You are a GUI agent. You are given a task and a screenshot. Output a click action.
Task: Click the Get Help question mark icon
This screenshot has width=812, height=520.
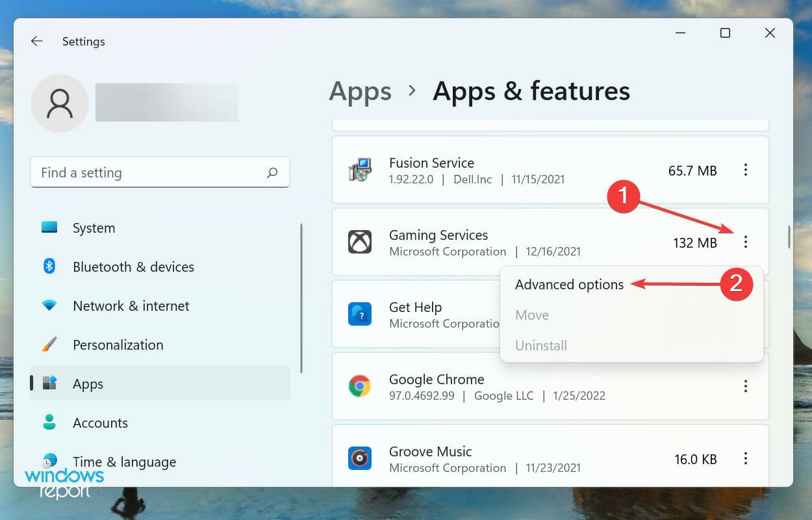pyautogui.click(x=359, y=315)
